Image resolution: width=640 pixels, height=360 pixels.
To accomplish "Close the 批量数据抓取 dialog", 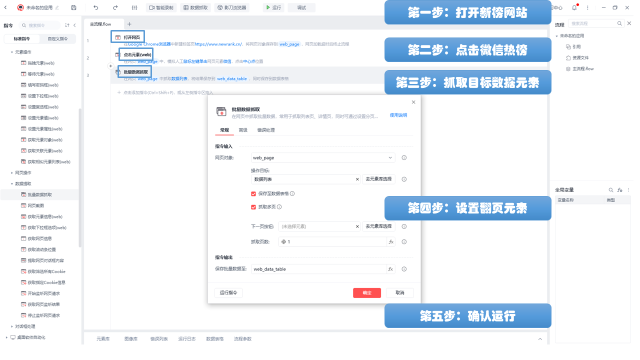I will coord(413,102).
